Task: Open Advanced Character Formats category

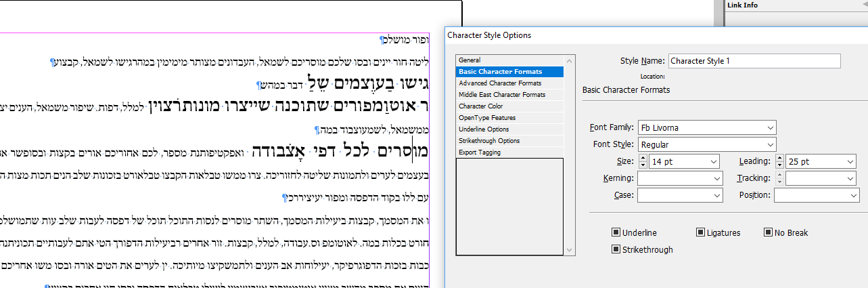Action: (509, 83)
